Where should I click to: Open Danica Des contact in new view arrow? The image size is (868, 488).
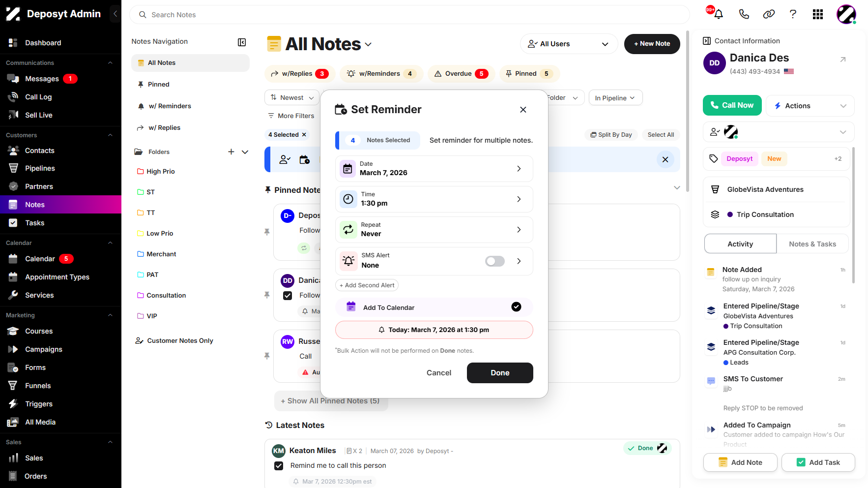pyautogui.click(x=843, y=60)
